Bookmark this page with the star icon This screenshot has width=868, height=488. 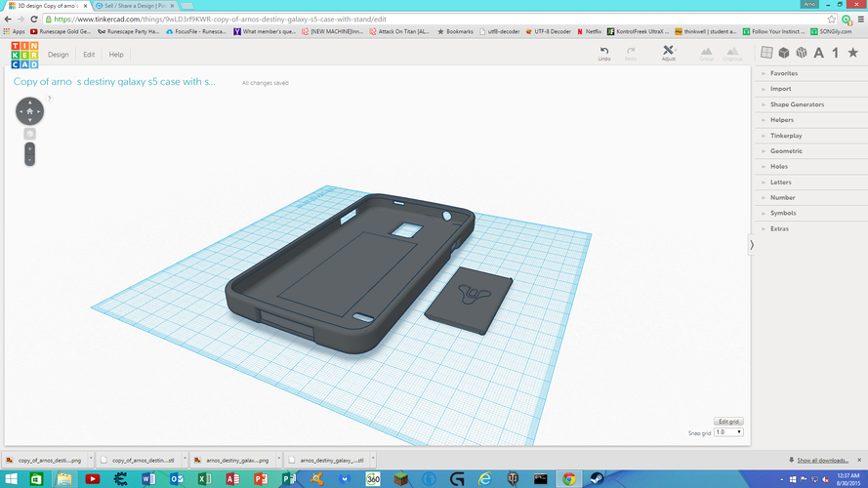832,20
